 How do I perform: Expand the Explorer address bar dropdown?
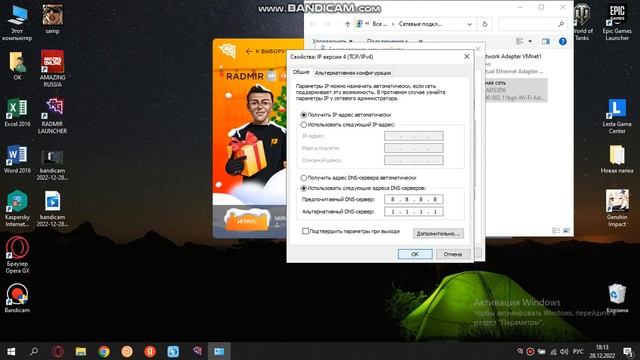click(469, 24)
